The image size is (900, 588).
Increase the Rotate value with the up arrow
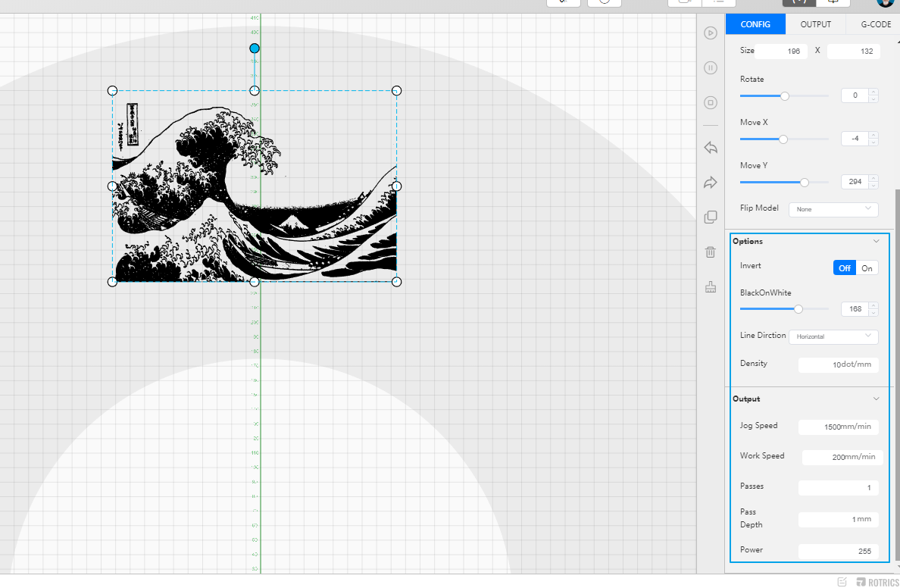(x=873, y=92)
